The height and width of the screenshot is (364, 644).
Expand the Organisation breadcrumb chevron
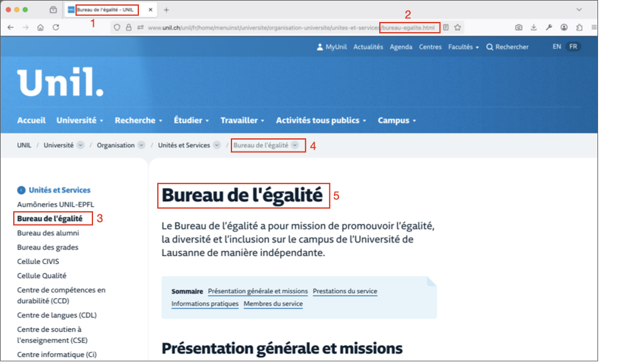[x=142, y=145]
